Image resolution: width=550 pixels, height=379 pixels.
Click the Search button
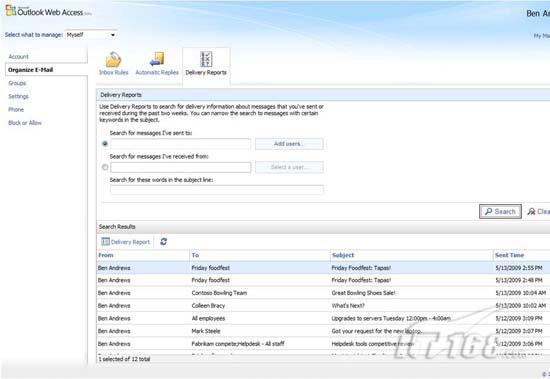[500, 212]
